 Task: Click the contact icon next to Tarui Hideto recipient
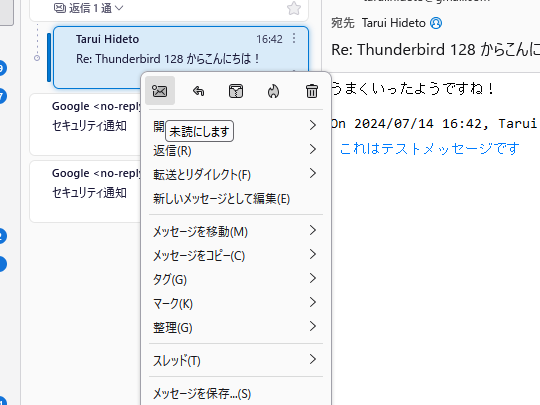point(436,23)
